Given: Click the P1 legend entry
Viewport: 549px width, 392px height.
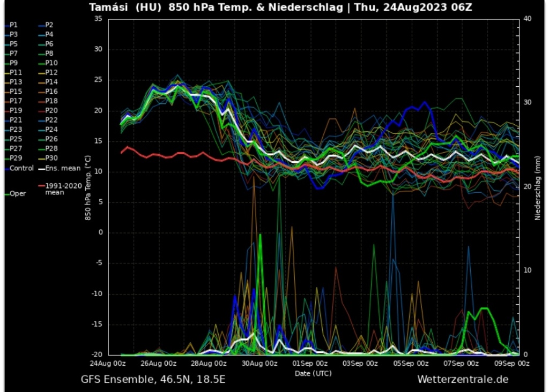Looking at the screenshot, I should pos(13,25).
